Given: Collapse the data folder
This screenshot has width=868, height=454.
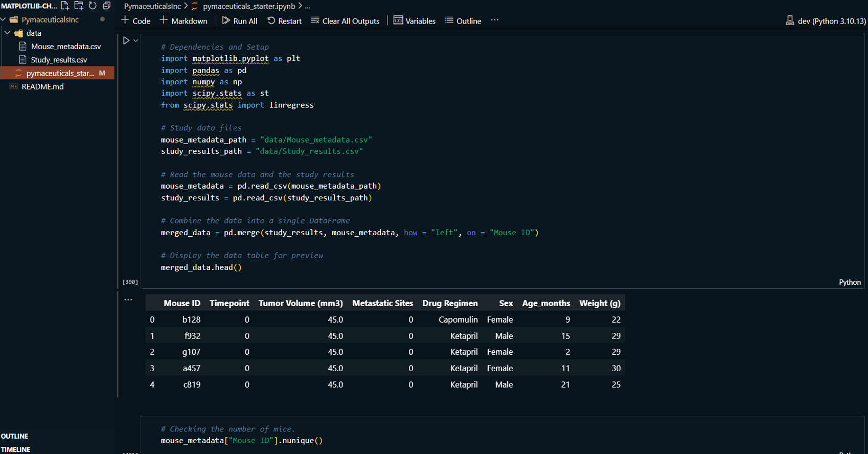Looking at the screenshot, I should 8,33.
